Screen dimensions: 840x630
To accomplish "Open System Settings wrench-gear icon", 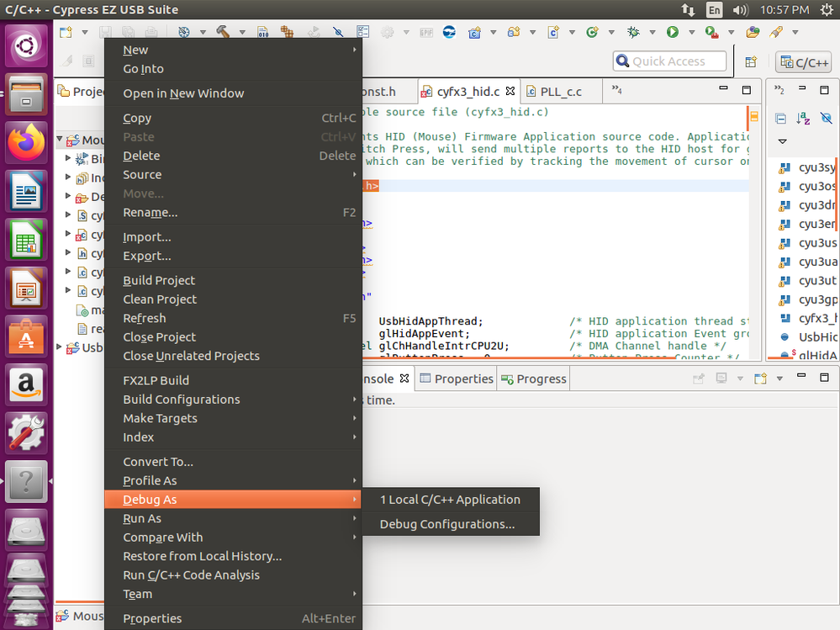I will point(26,433).
